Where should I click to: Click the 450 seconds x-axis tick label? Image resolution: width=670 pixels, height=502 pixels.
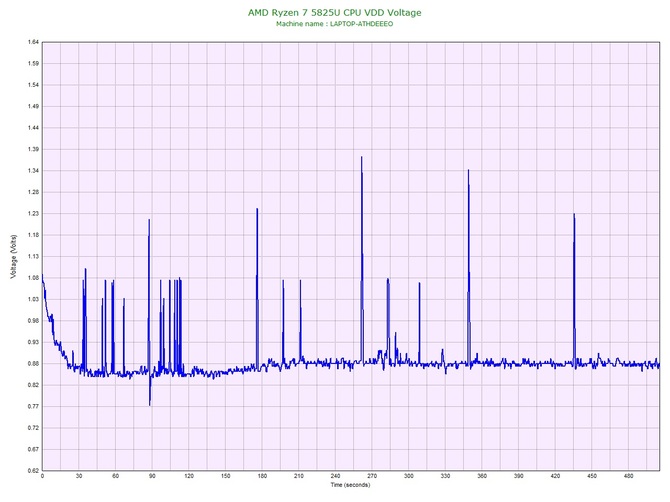coord(592,476)
